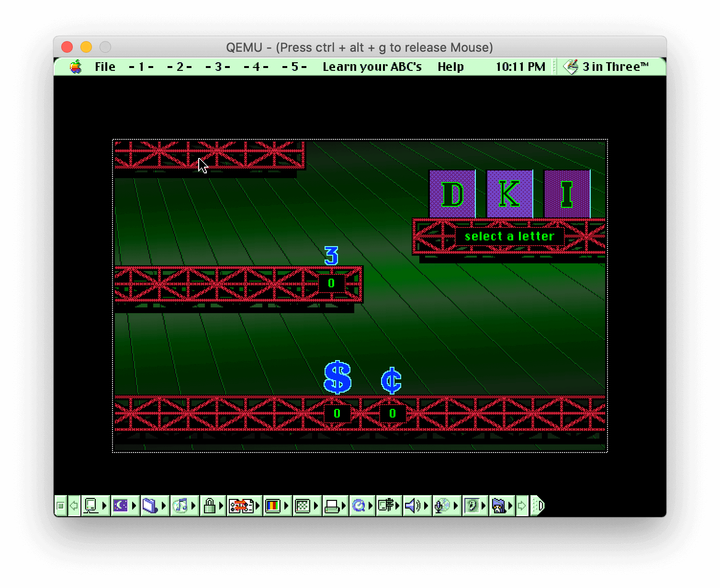Minimize the QEMU window with yellow button
The height and width of the screenshot is (588, 720).
click(x=86, y=47)
